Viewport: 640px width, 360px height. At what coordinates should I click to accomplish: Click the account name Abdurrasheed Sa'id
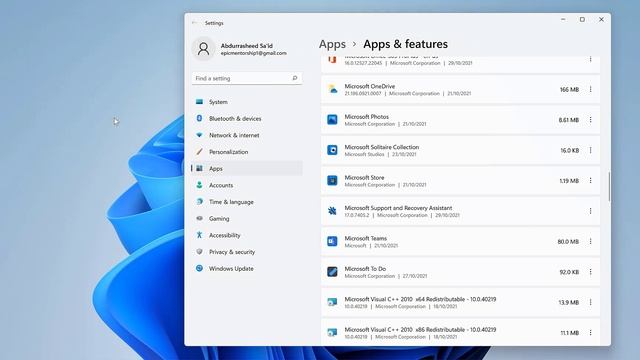(x=247, y=46)
